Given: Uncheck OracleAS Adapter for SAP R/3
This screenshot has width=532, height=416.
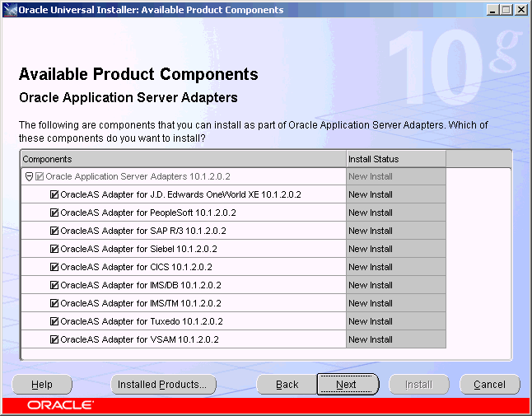Looking at the screenshot, I should pyautogui.click(x=54, y=231).
